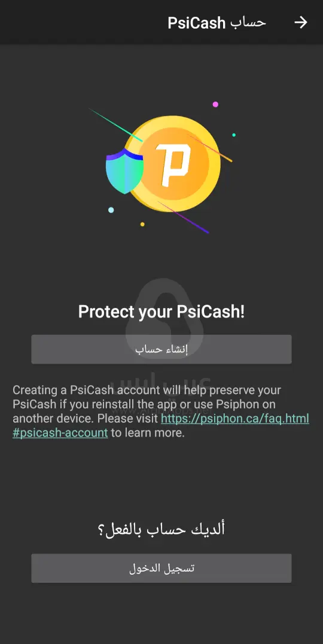The width and height of the screenshot is (323, 644).
Task: Tap the back arrow in the header
Action: [x=301, y=23]
